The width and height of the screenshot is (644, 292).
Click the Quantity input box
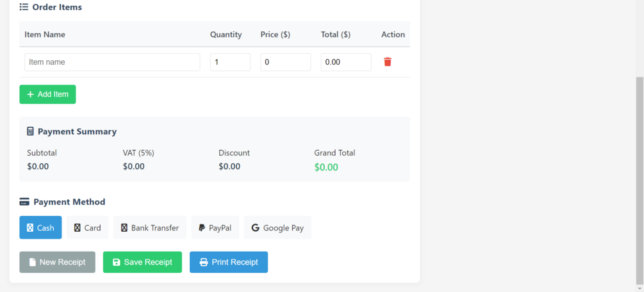pyautogui.click(x=230, y=62)
